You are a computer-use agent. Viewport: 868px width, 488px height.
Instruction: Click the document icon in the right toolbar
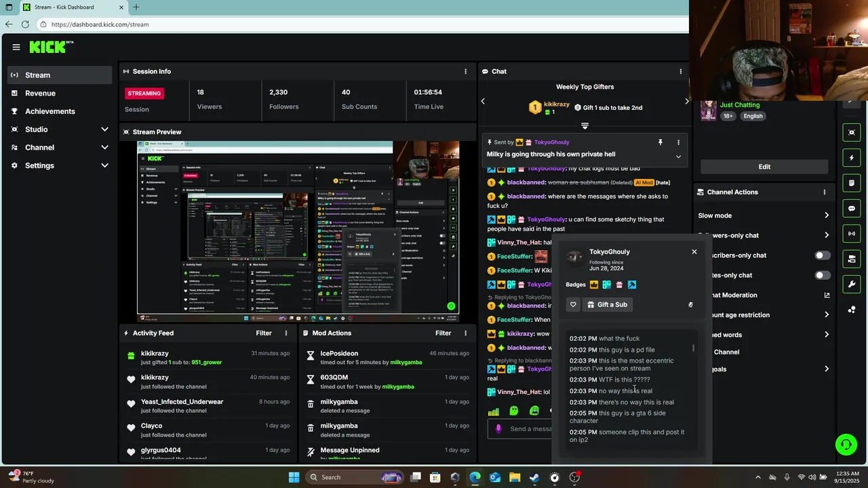[x=852, y=183]
